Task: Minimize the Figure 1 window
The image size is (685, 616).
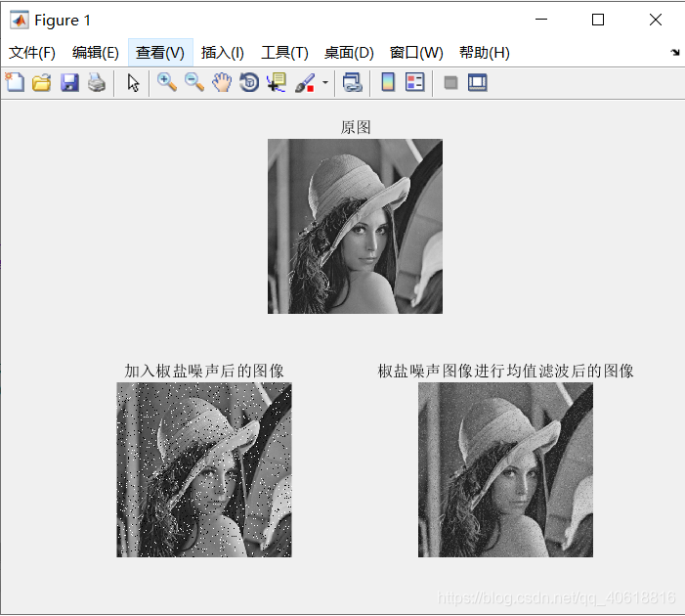Action: click(x=541, y=20)
